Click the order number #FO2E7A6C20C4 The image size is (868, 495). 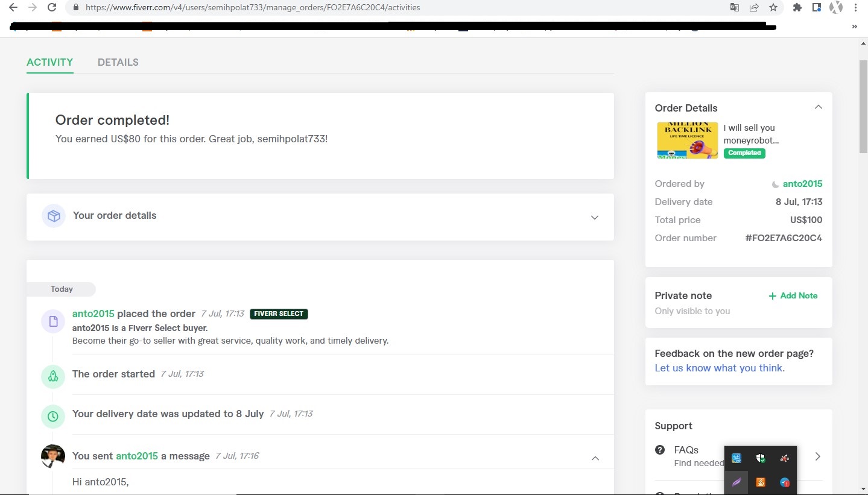[784, 238]
